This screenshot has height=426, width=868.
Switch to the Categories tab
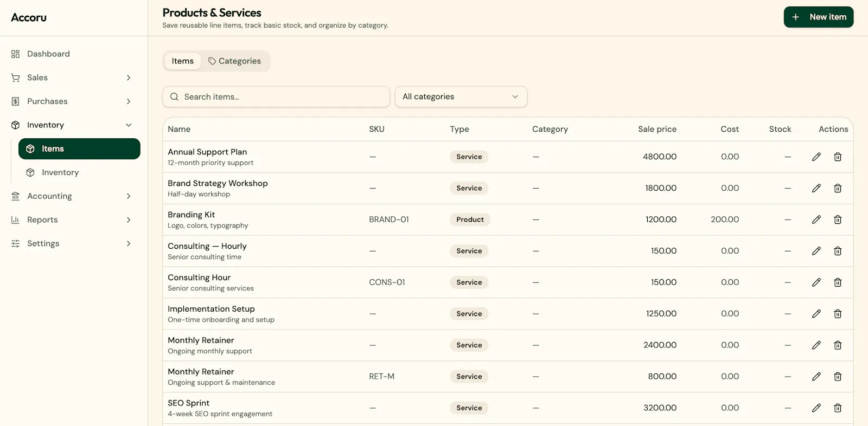point(234,61)
